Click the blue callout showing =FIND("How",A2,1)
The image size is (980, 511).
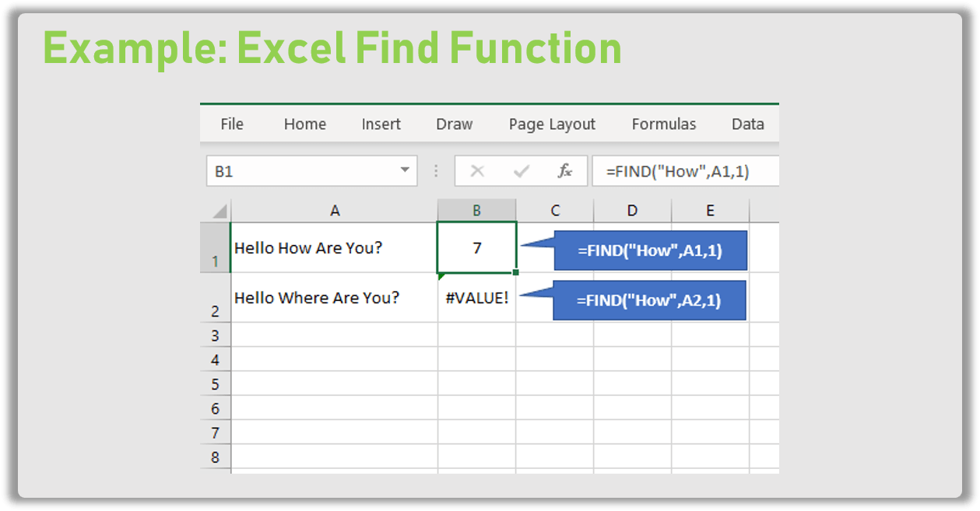click(649, 300)
